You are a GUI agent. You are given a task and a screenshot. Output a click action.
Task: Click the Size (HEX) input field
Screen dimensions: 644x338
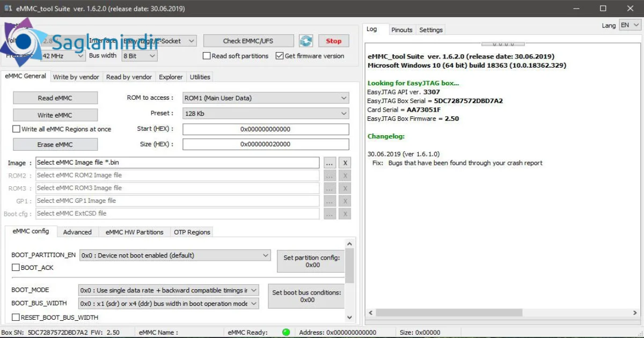point(266,144)
